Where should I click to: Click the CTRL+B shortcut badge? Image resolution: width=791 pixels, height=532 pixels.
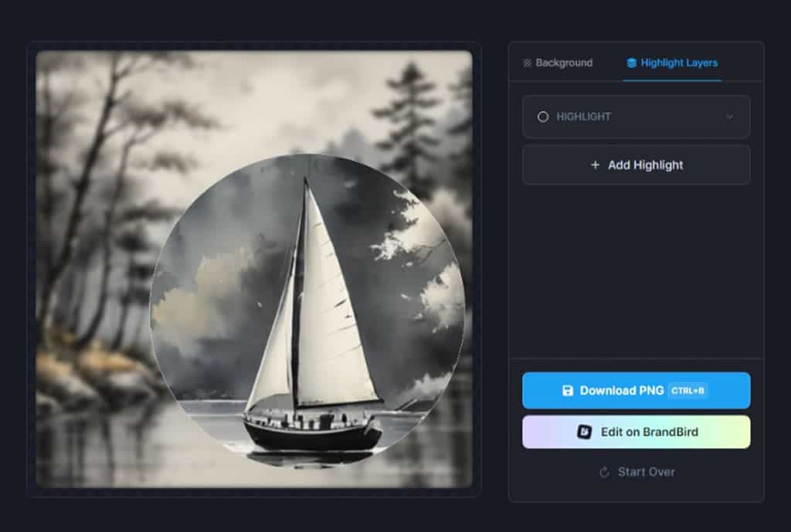(687, 391)
